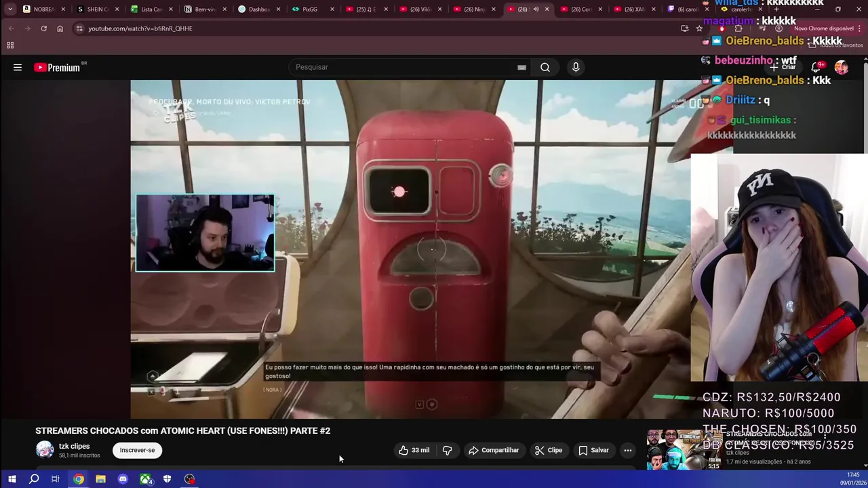Open suggested video thumbnail with 5:15 duration
Image resolution: width=868 pixels, height=488 pixels.
pyautogui.click(x=685, y=449)
